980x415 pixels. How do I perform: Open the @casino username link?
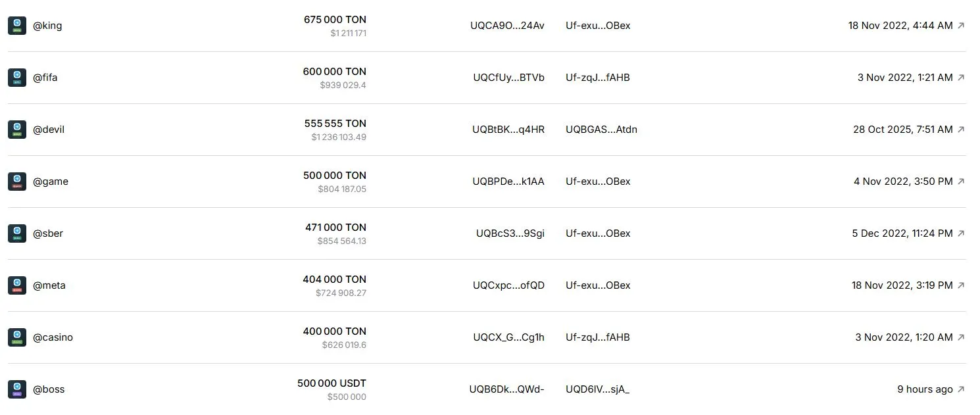click(x=53, y=337)
